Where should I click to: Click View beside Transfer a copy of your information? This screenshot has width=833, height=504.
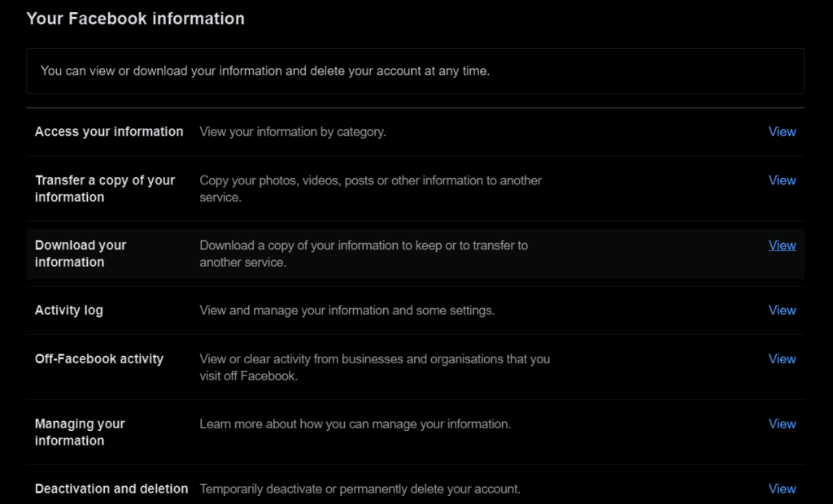tap(782, 180)
